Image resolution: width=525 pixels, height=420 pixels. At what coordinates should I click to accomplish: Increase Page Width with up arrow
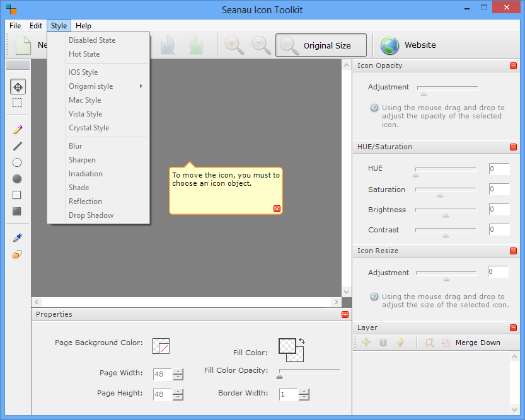[x=178, y=371]
